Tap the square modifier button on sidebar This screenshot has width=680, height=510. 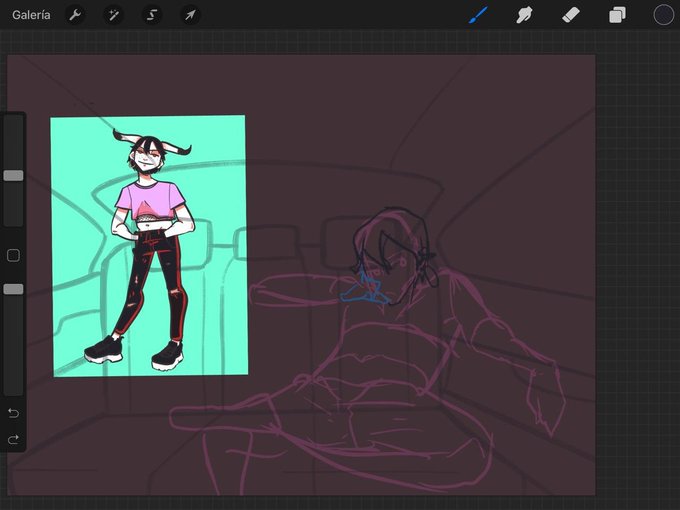(13, 255)
